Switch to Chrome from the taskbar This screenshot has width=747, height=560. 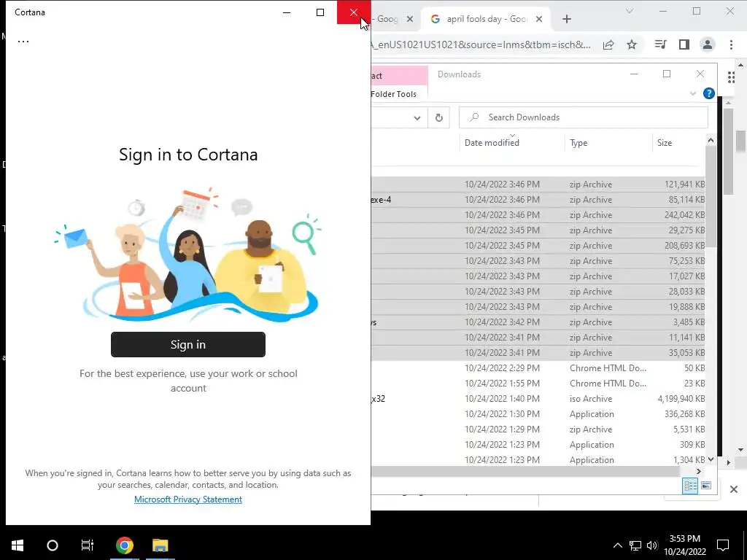click(124, 545)
